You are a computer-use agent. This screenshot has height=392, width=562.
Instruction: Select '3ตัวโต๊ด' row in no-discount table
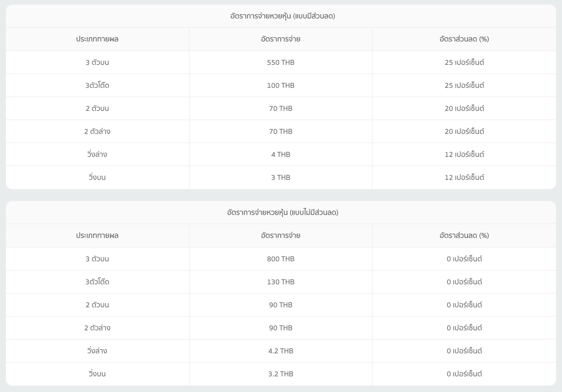(97, 282)
